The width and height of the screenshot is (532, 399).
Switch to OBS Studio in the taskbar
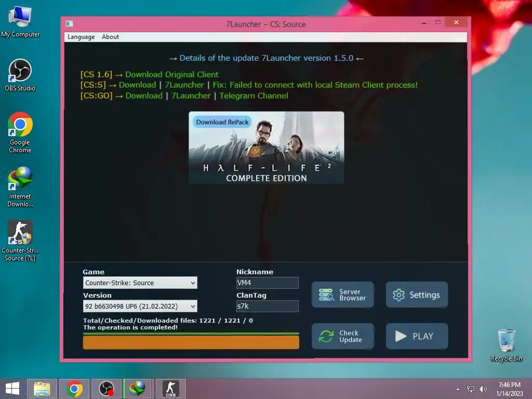pyautogui.click(x=106, y=389)
